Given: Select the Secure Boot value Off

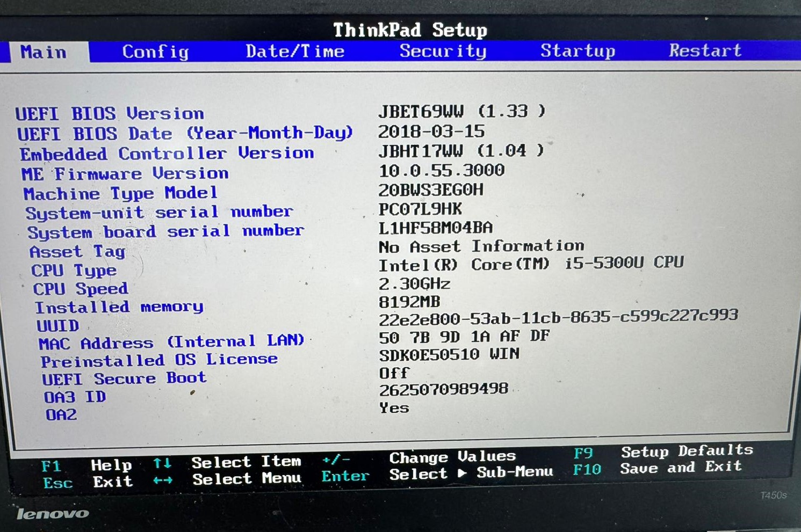Looking at the screenshot, I should pos(394,373).
